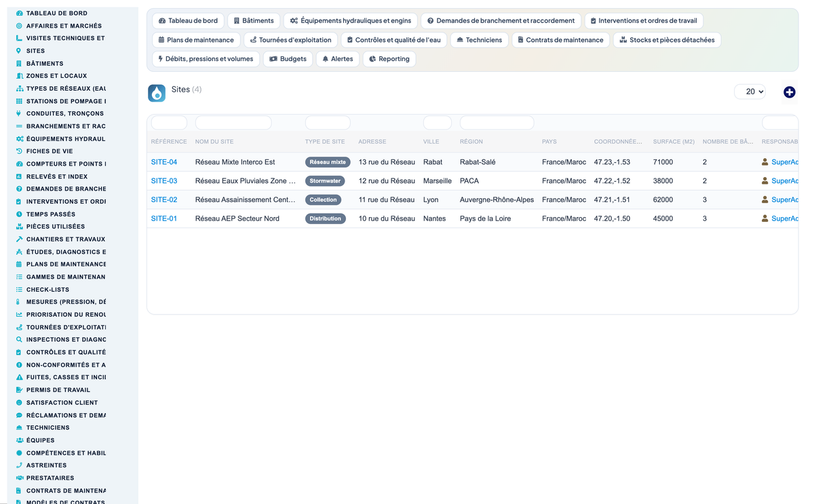Click the Stormwater type badge
This screenshot has width=814, height=504.
point(325,181)
